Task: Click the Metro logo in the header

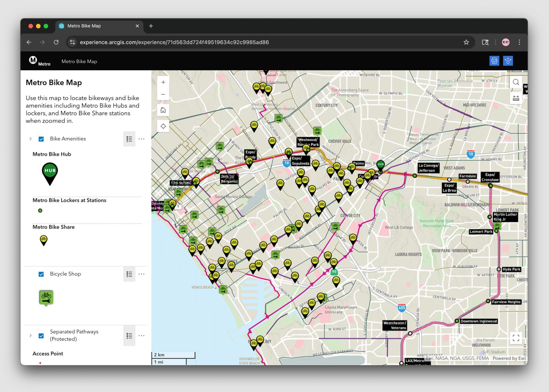Action: pos(33,61)
